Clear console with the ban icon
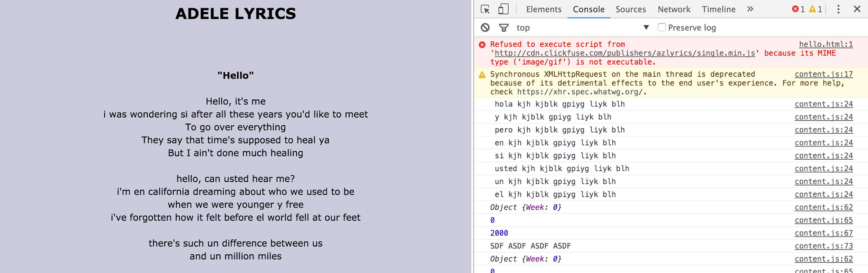The image size is (868, 273). pos(485,28)
